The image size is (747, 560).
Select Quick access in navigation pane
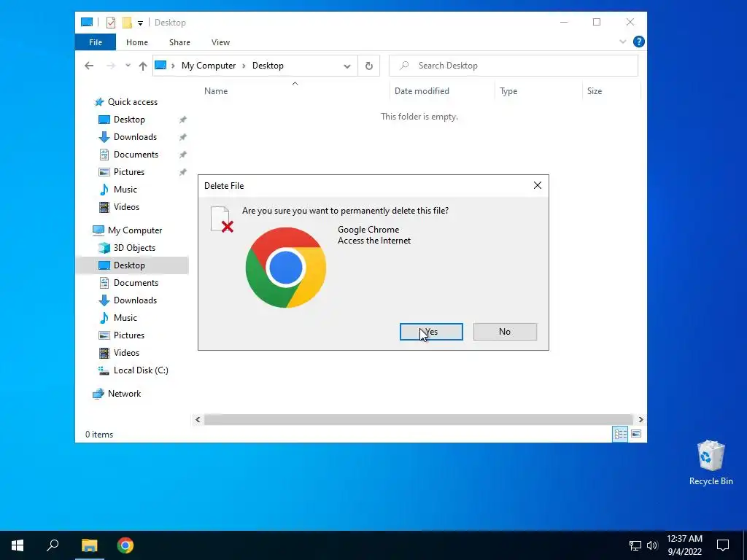point(133,102)
